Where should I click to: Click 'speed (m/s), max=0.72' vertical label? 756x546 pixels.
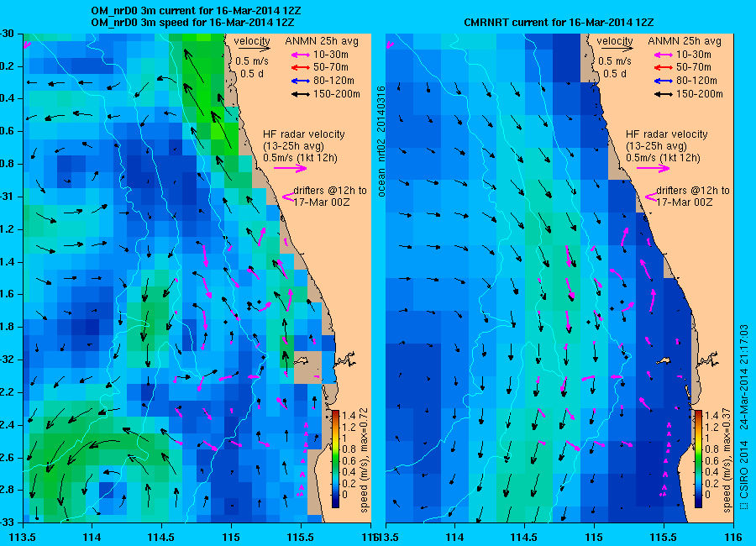(x=364, y=460)
